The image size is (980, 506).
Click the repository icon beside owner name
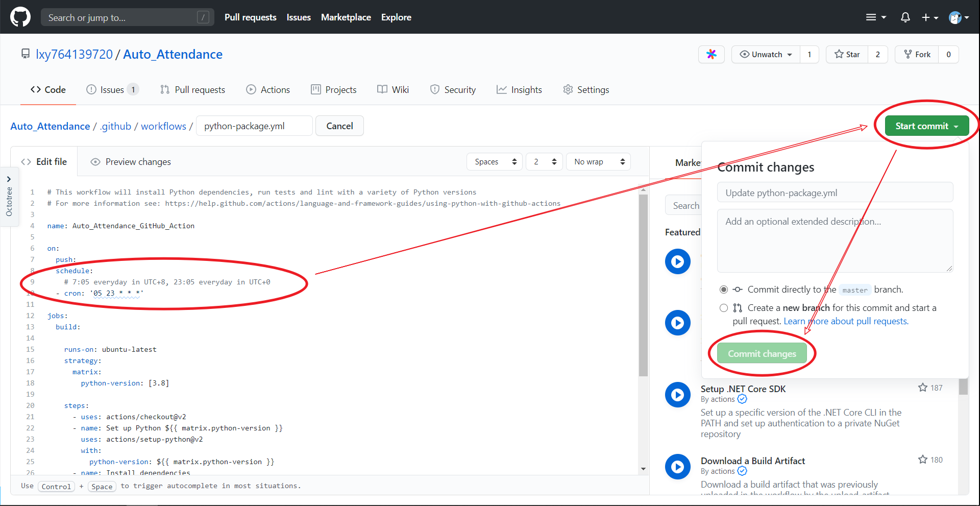click(x=26, y=54)
